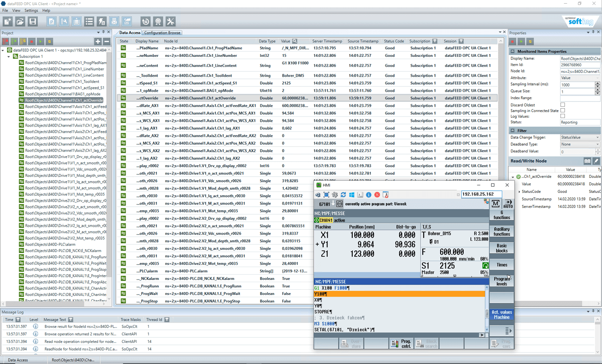Click the red error icon in HMI toolbar

(377, 194)
